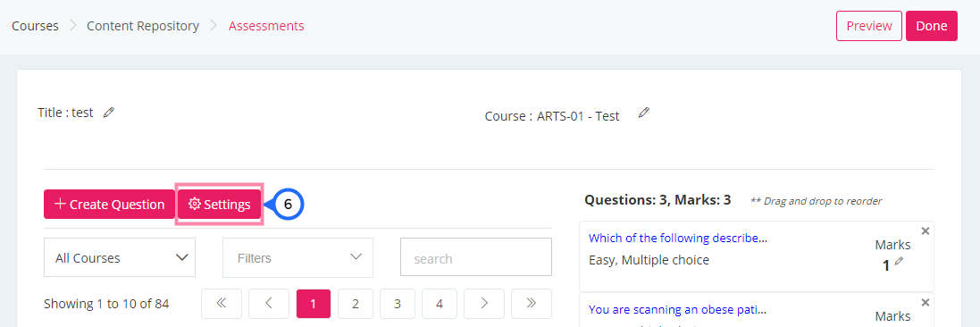
Task: Go to page 4 of questions
Action: (440, 304)
